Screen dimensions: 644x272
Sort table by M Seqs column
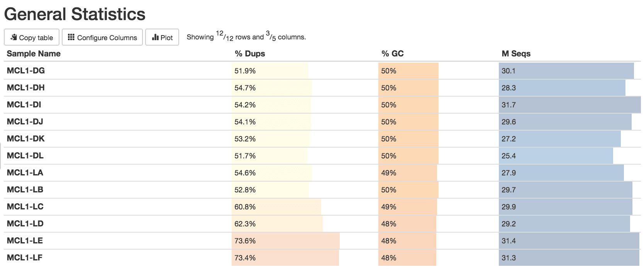click(516, 54)
